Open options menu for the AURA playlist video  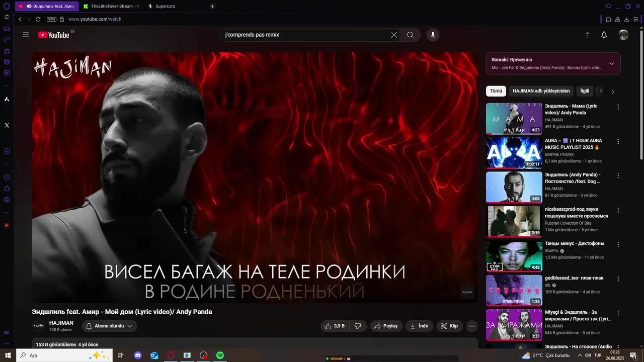pyautogui.click(x=618, y=141)
